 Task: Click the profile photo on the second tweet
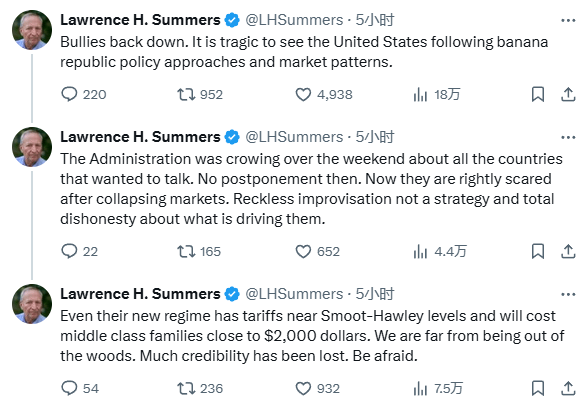[x=32, y=147]
